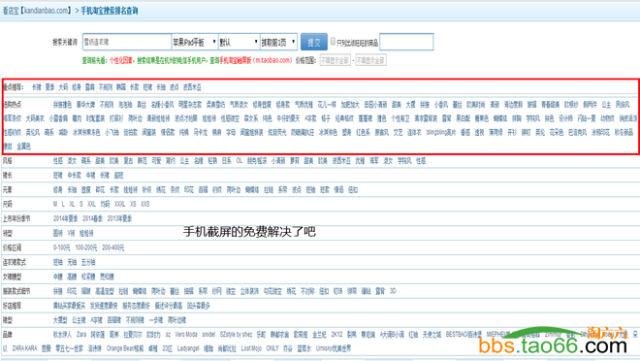Click the ZARA KARA brand link
Image resolution: width=640 pixels, height=361 pixels.
(24, 348)
